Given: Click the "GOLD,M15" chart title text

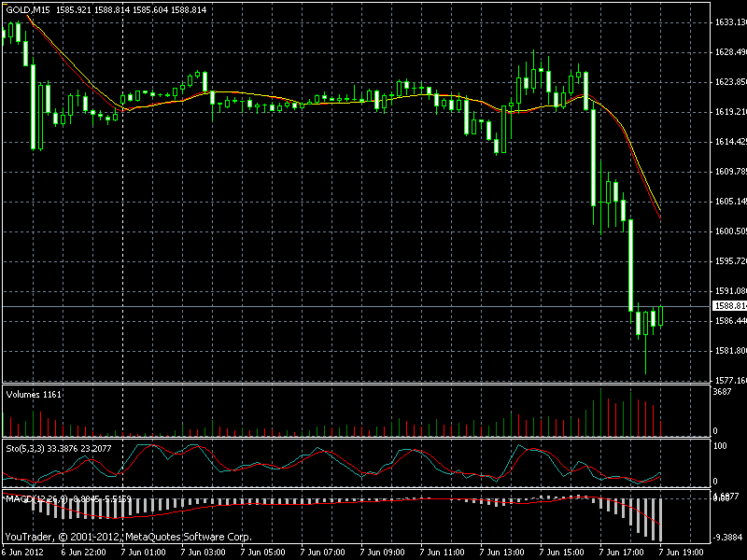Looking at the screenshot, I should coord(28,9).
